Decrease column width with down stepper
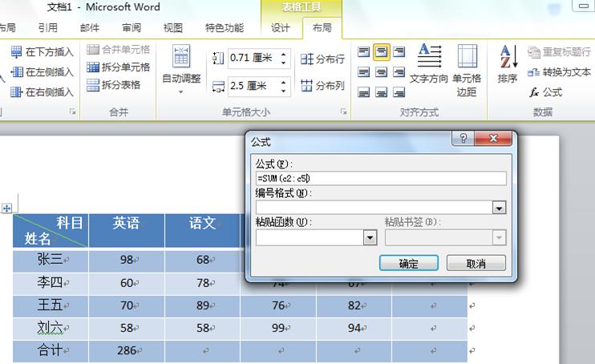The image size is (595, 364). [x=284, y=91]
